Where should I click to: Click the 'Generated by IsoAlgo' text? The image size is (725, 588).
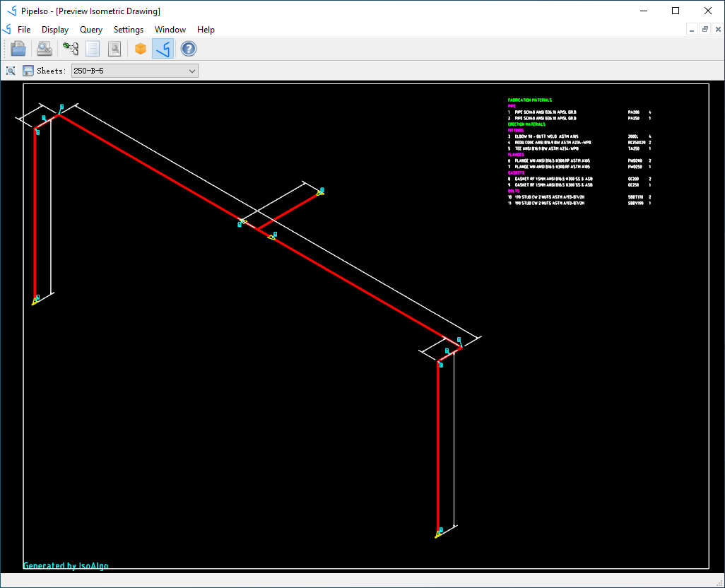click(x=66, y=565)
